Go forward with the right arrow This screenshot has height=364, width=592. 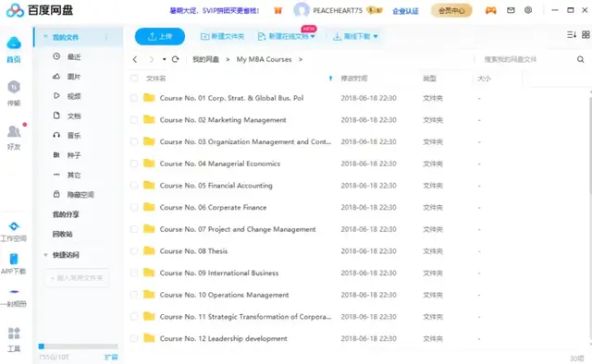152,59
